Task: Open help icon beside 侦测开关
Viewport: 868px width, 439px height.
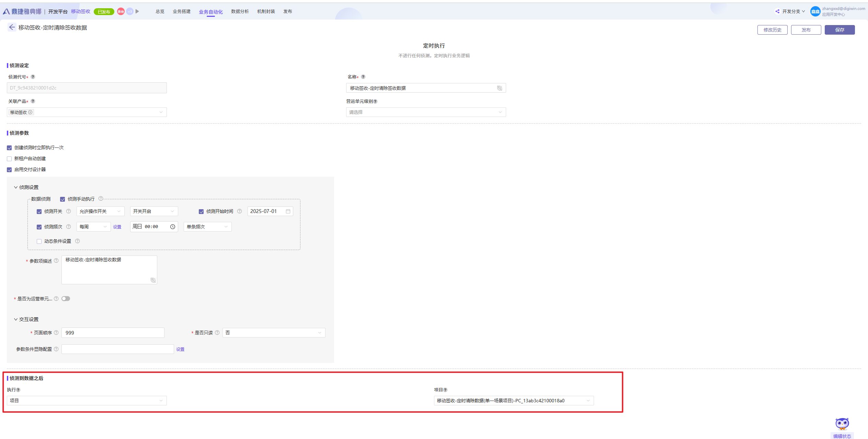Action: click(69, 211)
